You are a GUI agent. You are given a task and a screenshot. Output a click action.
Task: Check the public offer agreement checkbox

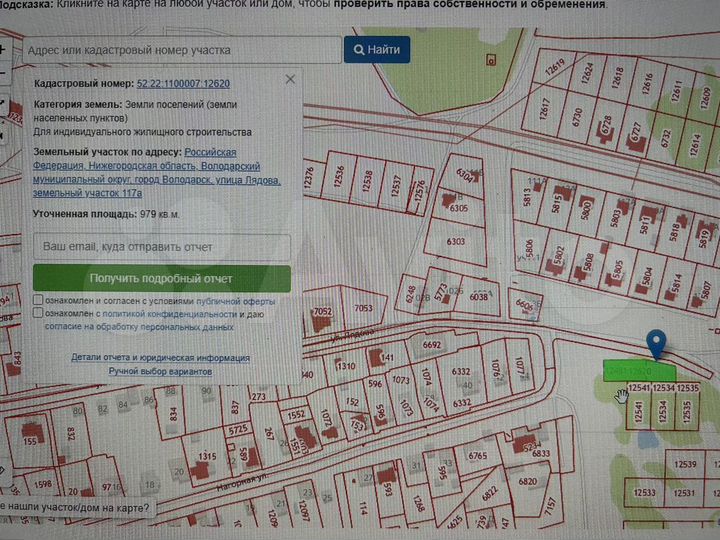click(x=38, y=300)
